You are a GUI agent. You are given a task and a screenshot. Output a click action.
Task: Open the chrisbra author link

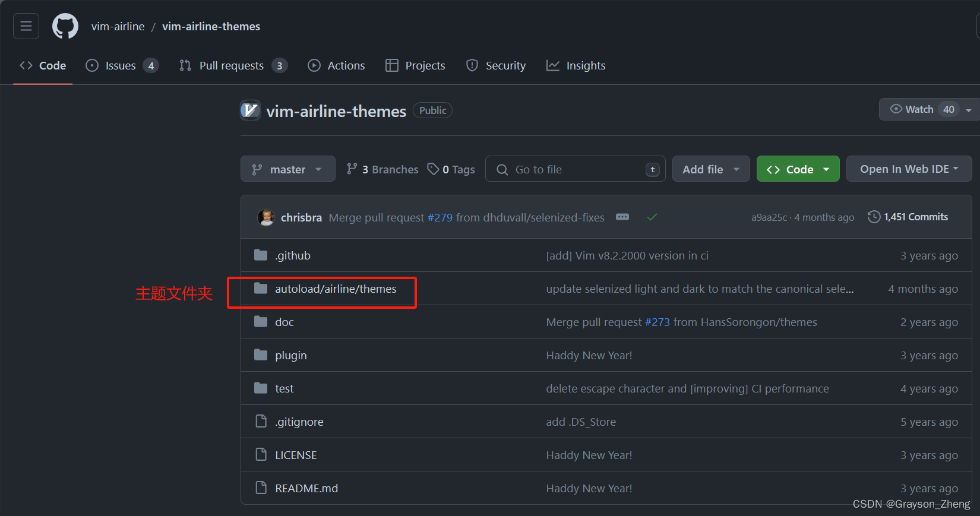[301, 217]
